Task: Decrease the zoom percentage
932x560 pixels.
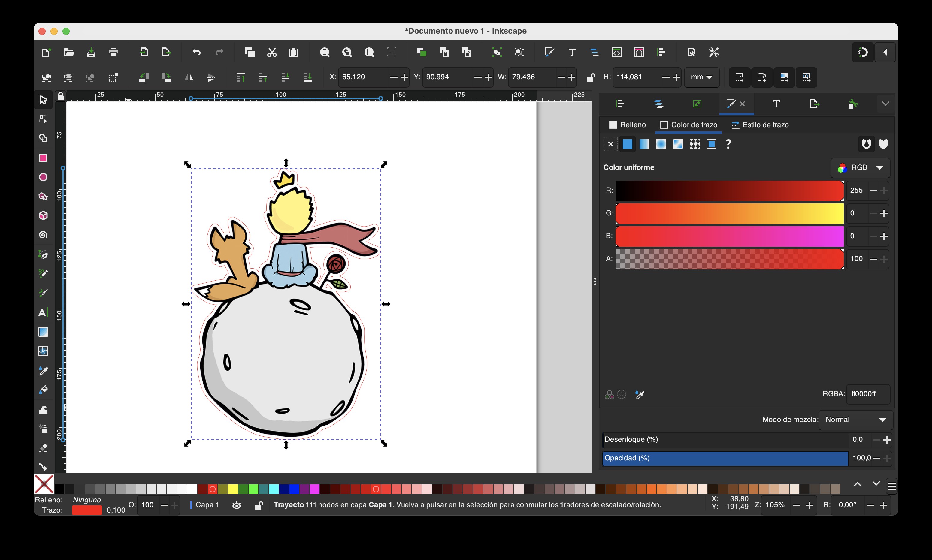Action: point(797,505)
